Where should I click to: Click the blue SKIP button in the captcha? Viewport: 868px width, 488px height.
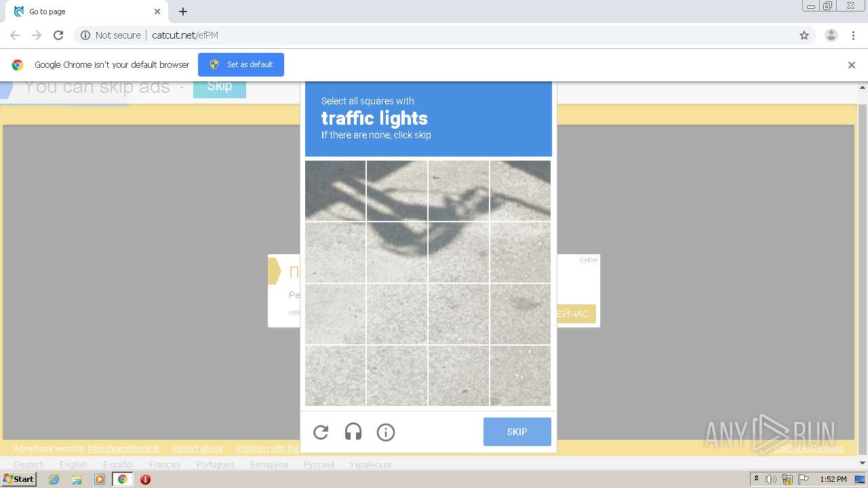pos(517,432)
